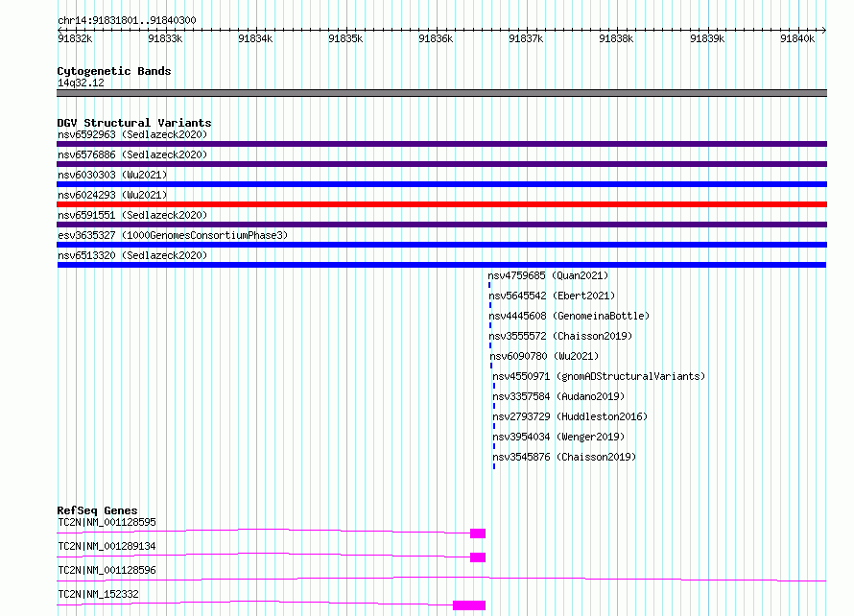The width and height of the screenshot is (854, 616).
Task: Click magenta exon box of NM_001128595
Action: (x=478, y=533)
